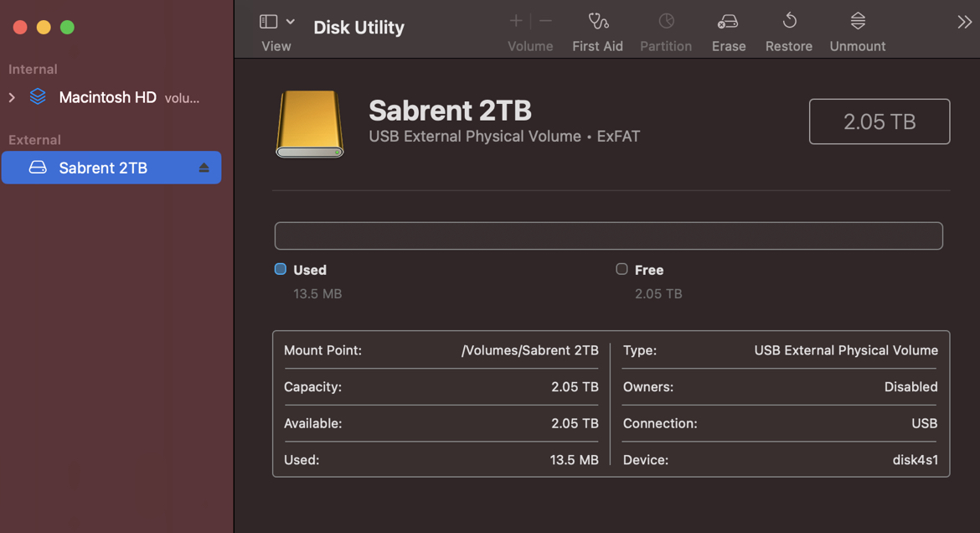
Task: Click the Restore arrow icon
Action: (789, 21)
